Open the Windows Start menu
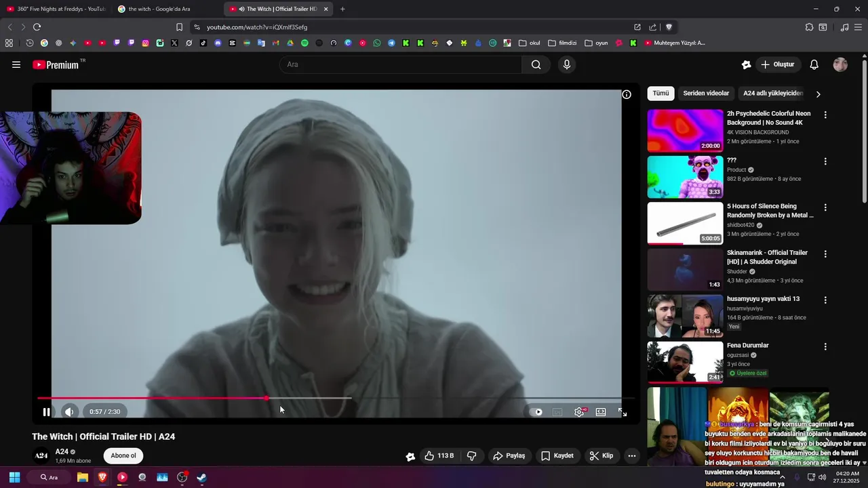Viewport: 868px width, 488px height. tap(14, 477)
